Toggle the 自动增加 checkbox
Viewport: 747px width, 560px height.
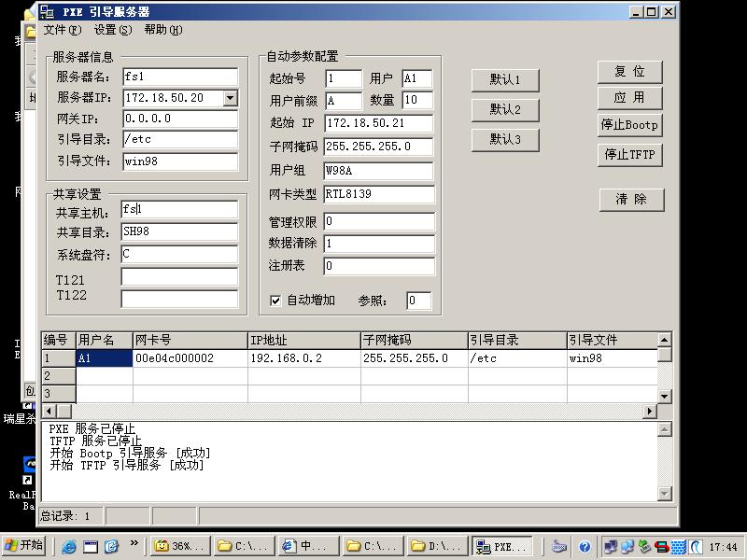275,301
